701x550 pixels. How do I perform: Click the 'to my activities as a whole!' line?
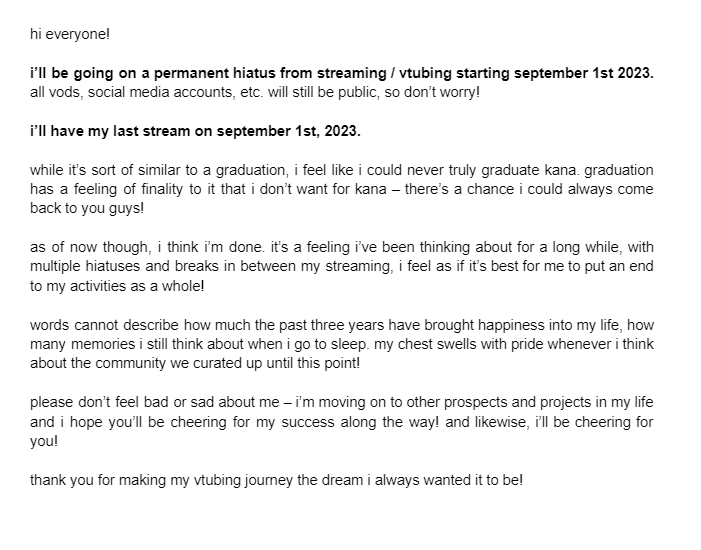[x=117, y=286]
